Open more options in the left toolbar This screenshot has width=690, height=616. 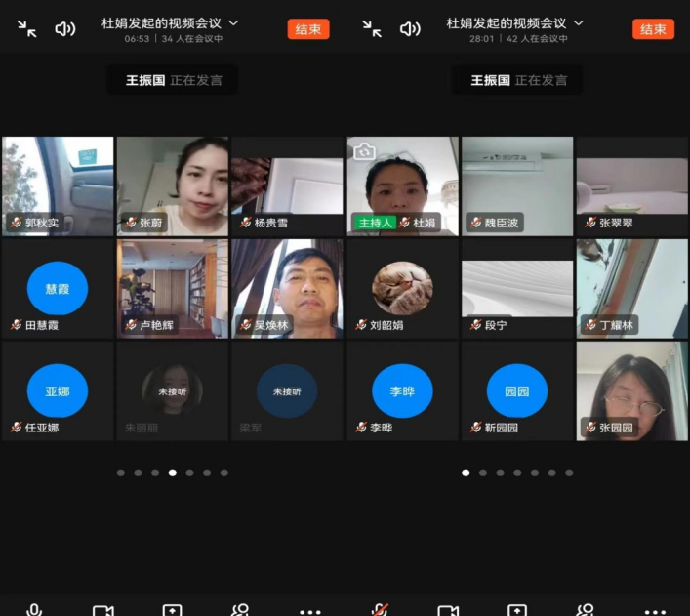point(309,612)
